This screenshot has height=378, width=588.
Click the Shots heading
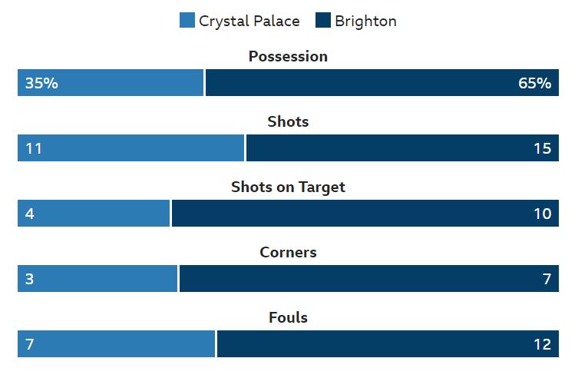(288, 121)
